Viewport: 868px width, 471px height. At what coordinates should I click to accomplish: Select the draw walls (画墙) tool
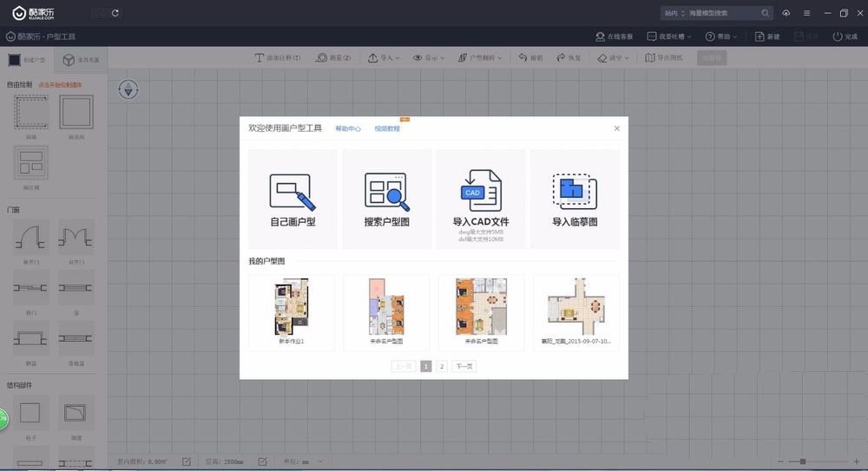pos(30,113)
